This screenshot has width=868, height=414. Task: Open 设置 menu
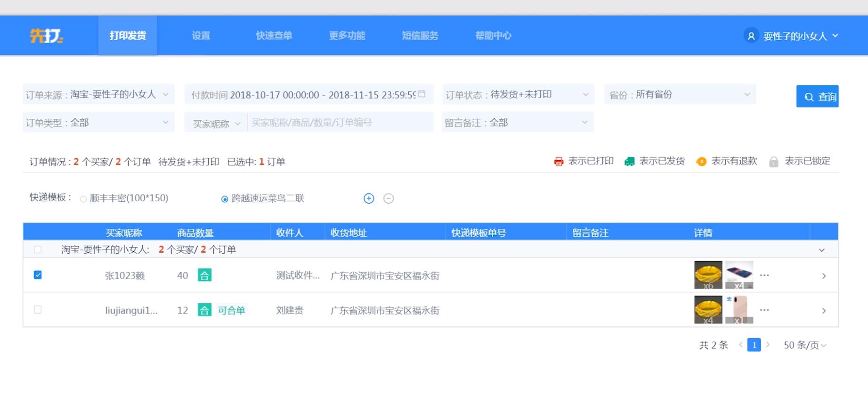click(x=201, y=35)
